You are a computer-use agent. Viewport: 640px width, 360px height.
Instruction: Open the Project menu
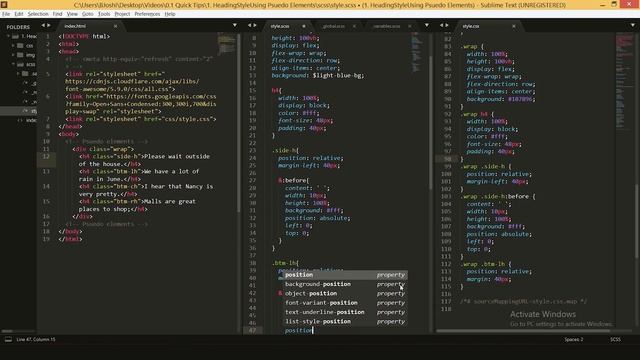pos(122,14)
